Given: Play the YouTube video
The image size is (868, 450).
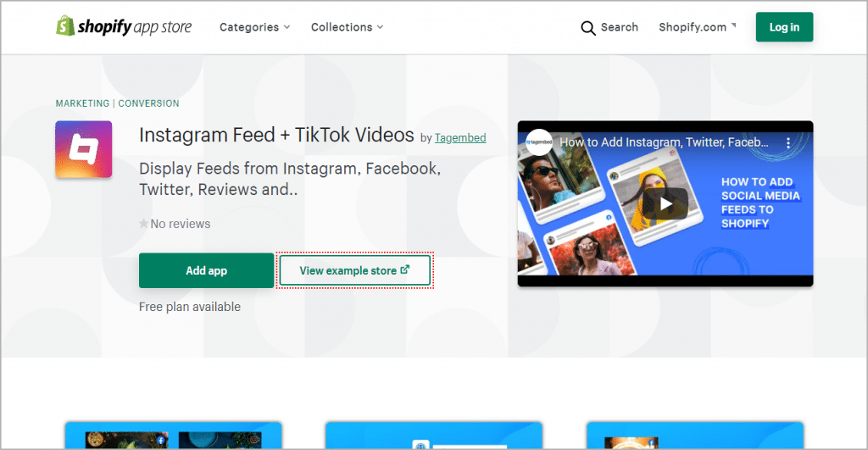Looking at the screenshot, I should (665, 203).
